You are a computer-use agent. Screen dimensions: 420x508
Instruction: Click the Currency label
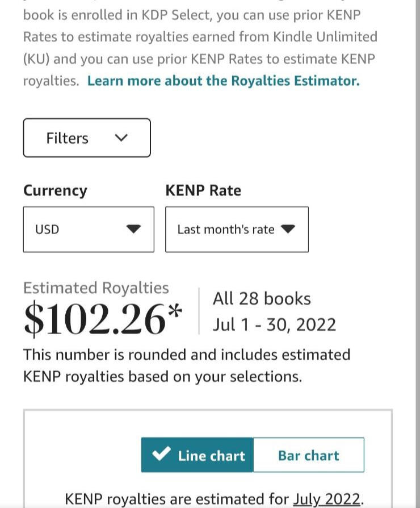coord(55,191)
